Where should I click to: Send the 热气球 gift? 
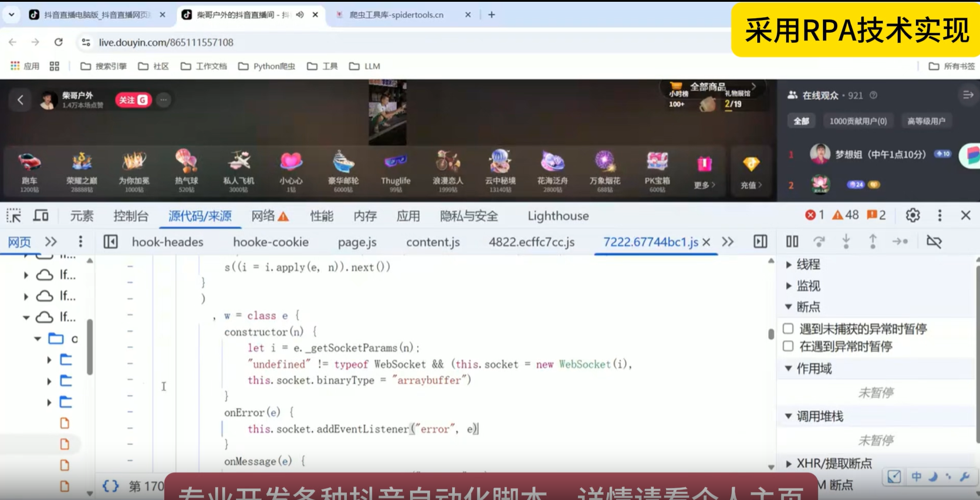pyautogui.click(x=186, y=171)
